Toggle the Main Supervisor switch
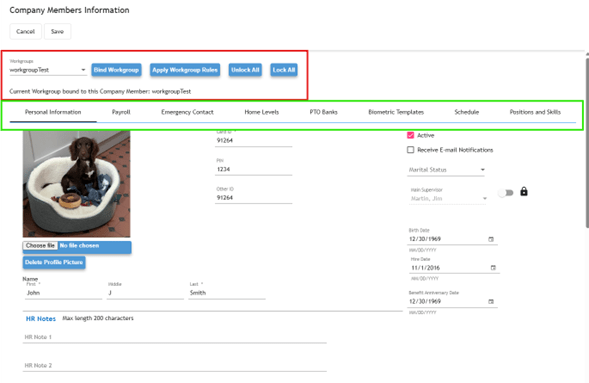The width and height of the screenshot is (589, 383). coord(505,193)
